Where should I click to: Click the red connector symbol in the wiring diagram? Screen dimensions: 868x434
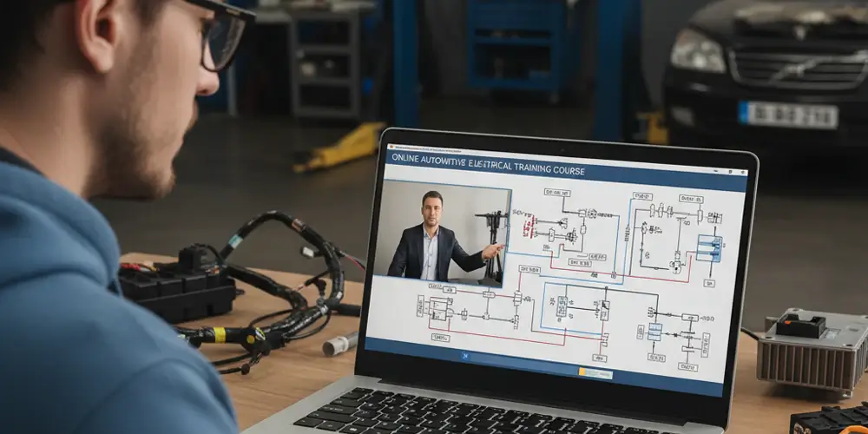tap(528, 227)
